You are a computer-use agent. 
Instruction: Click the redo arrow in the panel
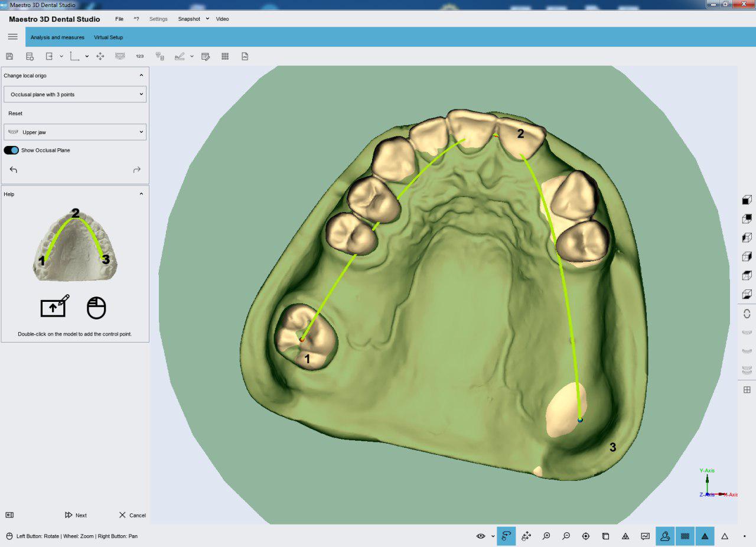137,170
